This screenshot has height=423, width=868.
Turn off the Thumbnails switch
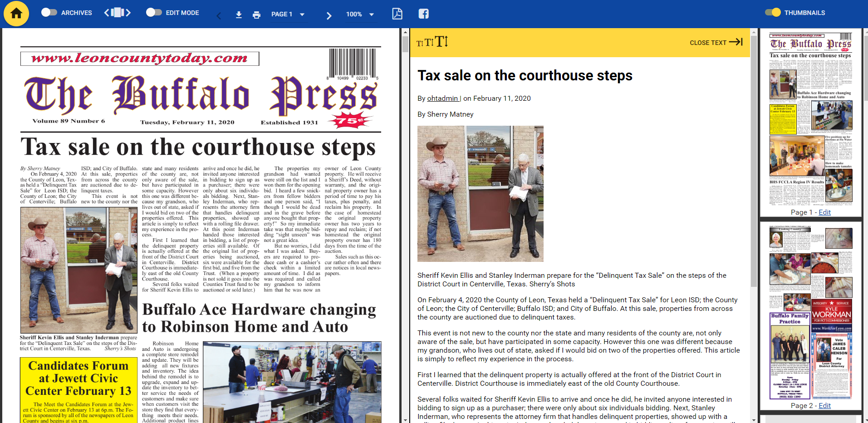773,13
